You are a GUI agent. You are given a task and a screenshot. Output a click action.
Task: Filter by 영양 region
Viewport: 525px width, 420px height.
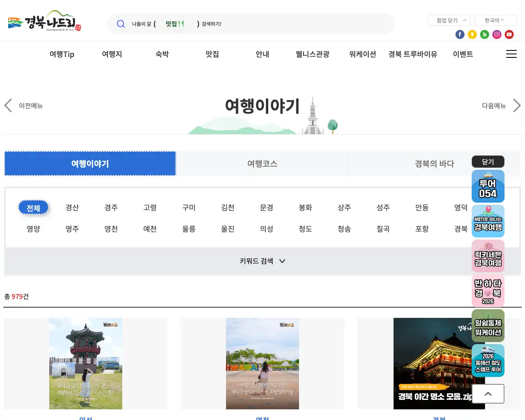coord(33,229)
